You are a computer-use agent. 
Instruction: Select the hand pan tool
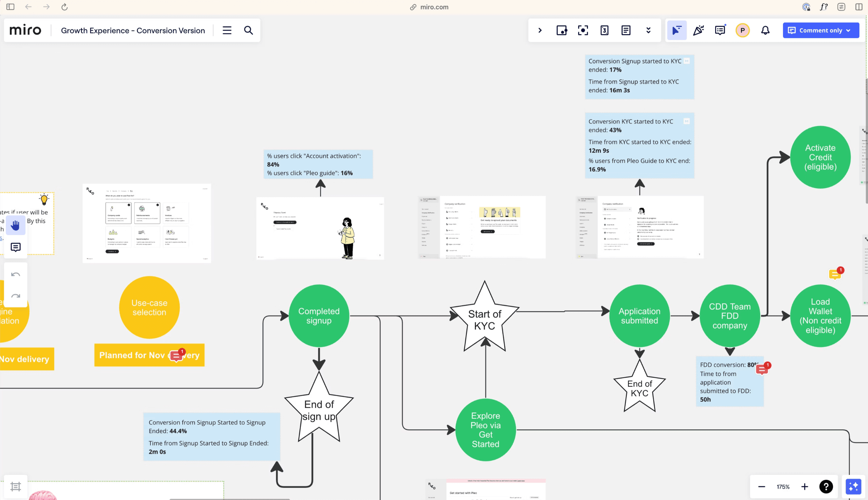pos(15,226)
